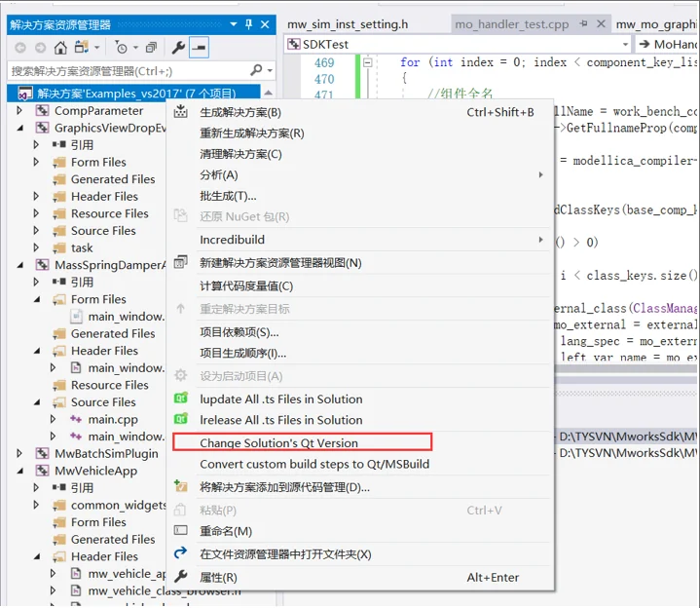Select the solution 'Examples_vs2017' root node
The height and width of the screenshot is (608, 700).
(135, 94)
